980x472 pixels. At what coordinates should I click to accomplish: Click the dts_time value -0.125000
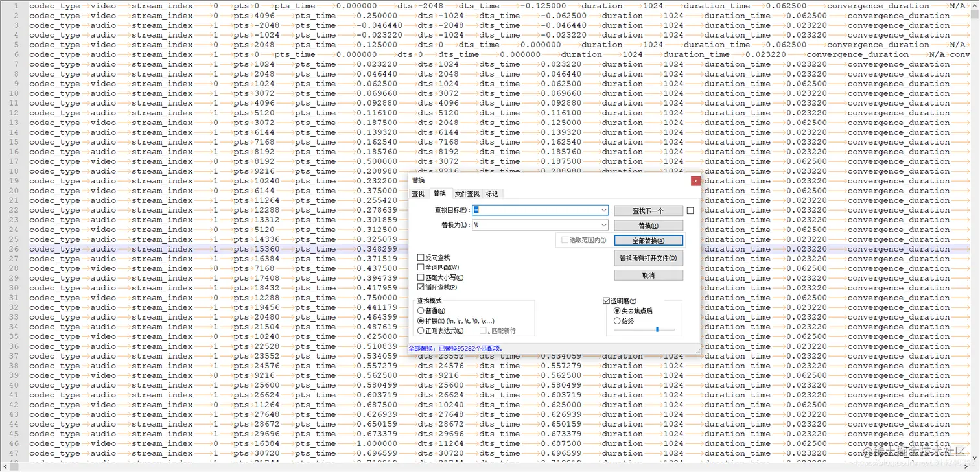pos(544,6)
